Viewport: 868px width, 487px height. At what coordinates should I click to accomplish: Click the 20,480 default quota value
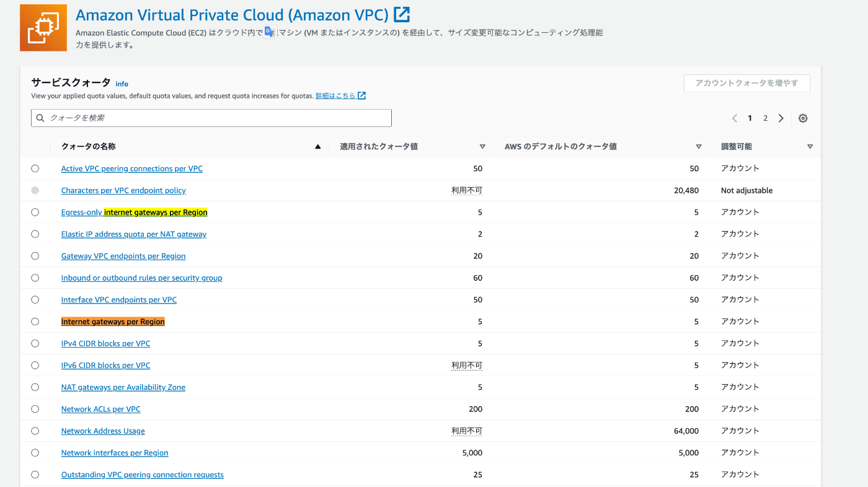pyautogui.click(x=686, y=190)
